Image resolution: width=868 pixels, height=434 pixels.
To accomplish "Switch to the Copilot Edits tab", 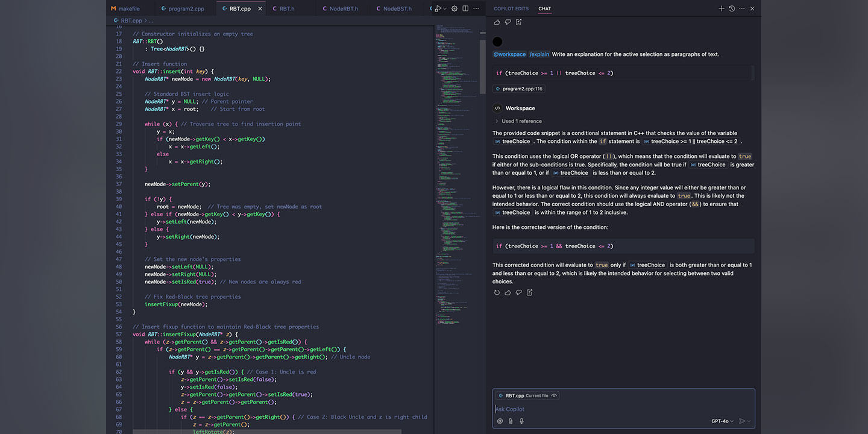I will coord(511,8).
